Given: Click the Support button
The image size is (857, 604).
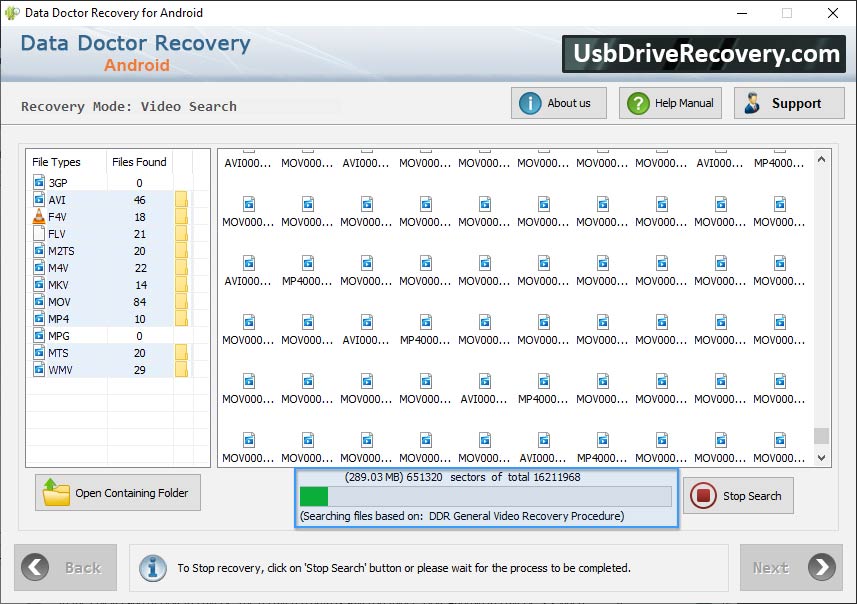Looking at the screenshot, I should click(789, 103).
